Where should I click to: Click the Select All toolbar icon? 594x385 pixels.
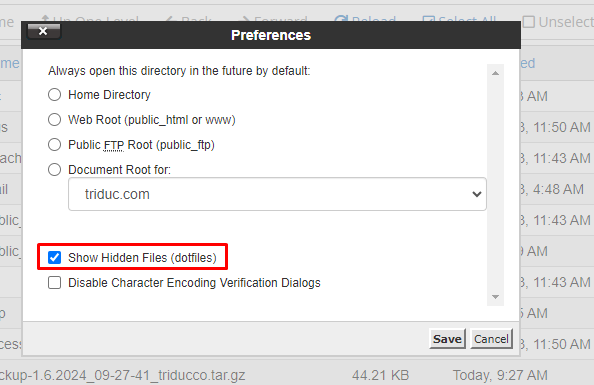tap(428, 19)
